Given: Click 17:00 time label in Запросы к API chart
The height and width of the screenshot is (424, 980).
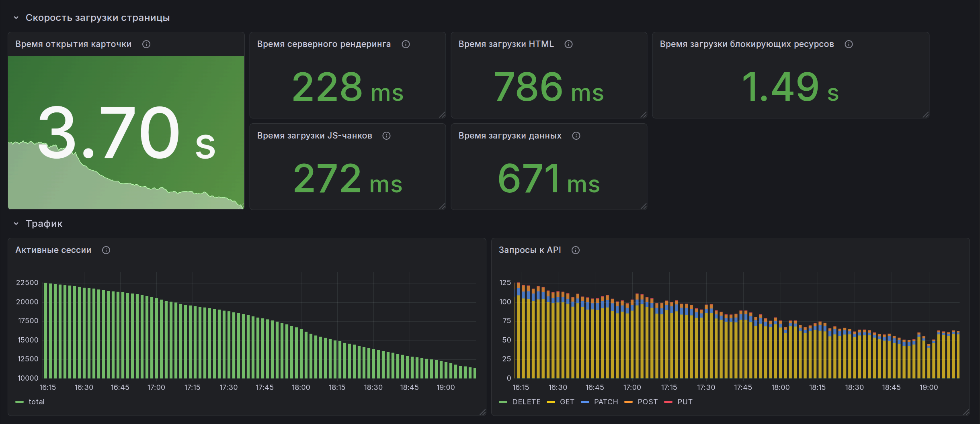Looking at the screenshot, I should click(x=632, y=387).
